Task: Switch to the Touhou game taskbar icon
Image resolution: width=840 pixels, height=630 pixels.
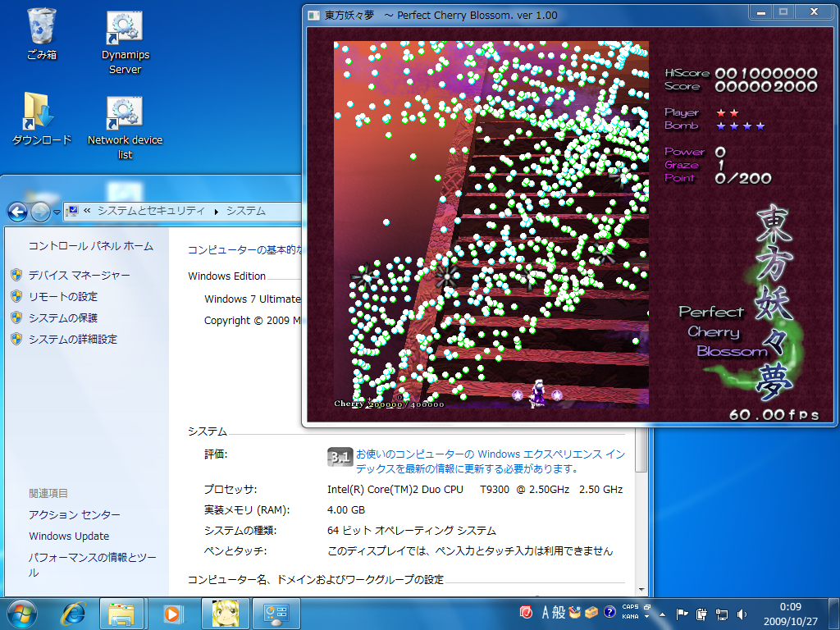Action: point(224,613)
